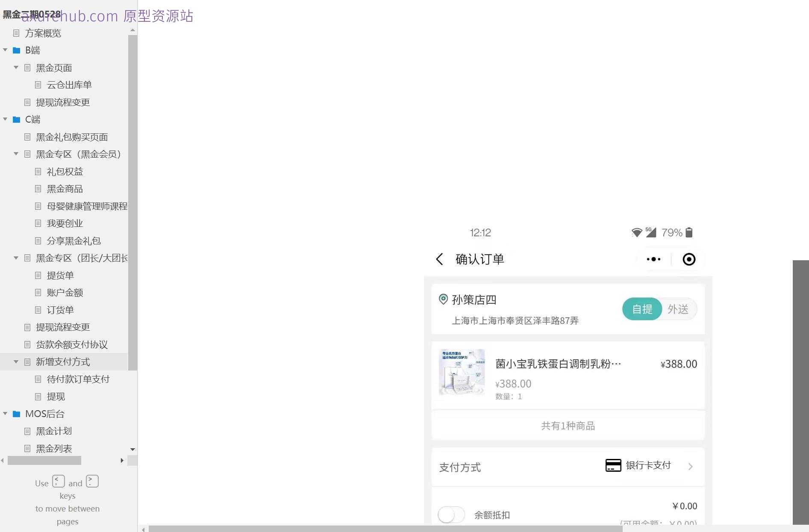
Task: Collapse the C端 folder in the sidebar
Action: coord(5,119)
